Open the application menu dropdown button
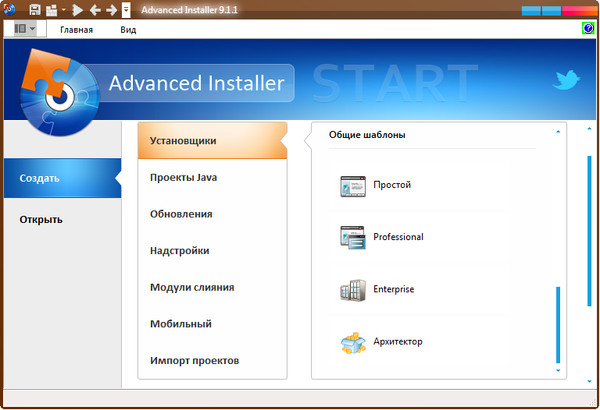Viewport: 600px width, 410px height. coord(26,29)
